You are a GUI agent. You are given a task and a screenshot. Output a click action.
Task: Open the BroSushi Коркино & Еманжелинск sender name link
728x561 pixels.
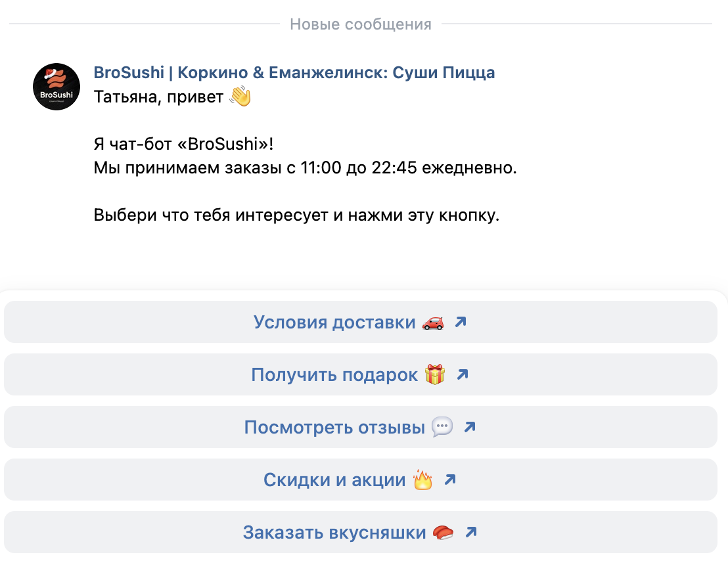[294, 72]
